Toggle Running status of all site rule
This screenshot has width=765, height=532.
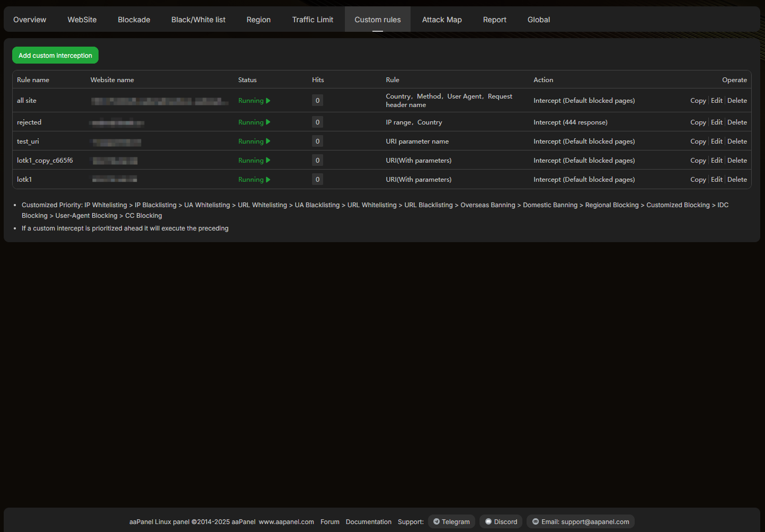(x=254, y=101)
